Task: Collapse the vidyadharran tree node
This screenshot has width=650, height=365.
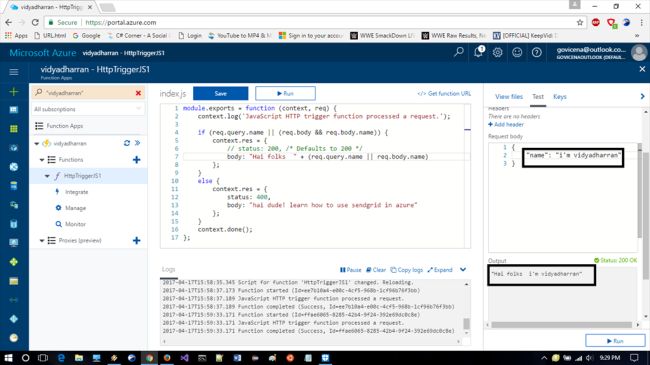Action: pos(37,144)
